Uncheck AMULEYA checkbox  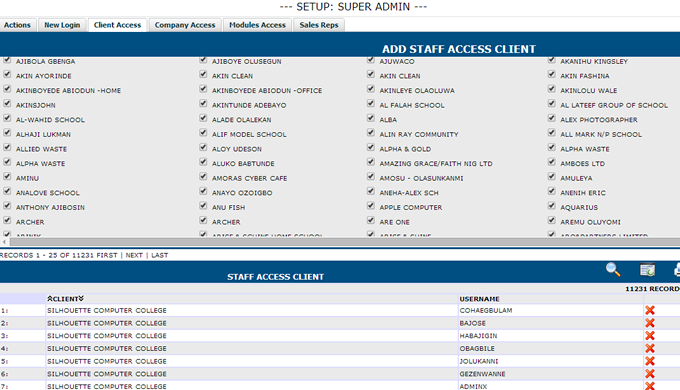click(551, 177)
